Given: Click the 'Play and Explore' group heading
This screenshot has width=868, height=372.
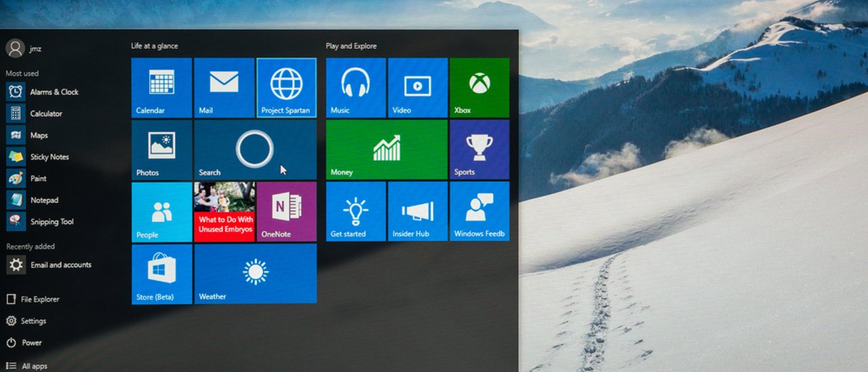Looking at the screenshot, I should point(351,46).
